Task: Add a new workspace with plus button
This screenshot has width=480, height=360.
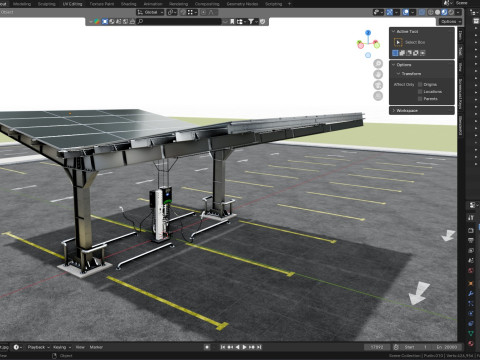Action: (289, 4)
